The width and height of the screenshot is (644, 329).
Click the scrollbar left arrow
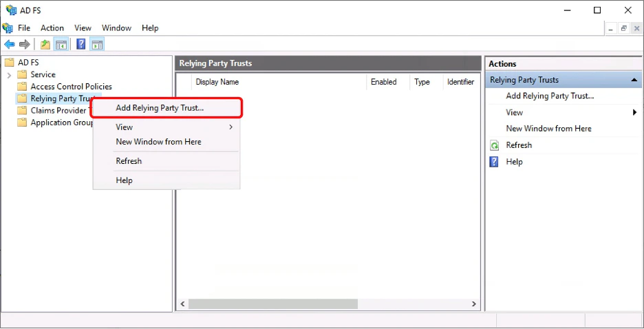183,304
